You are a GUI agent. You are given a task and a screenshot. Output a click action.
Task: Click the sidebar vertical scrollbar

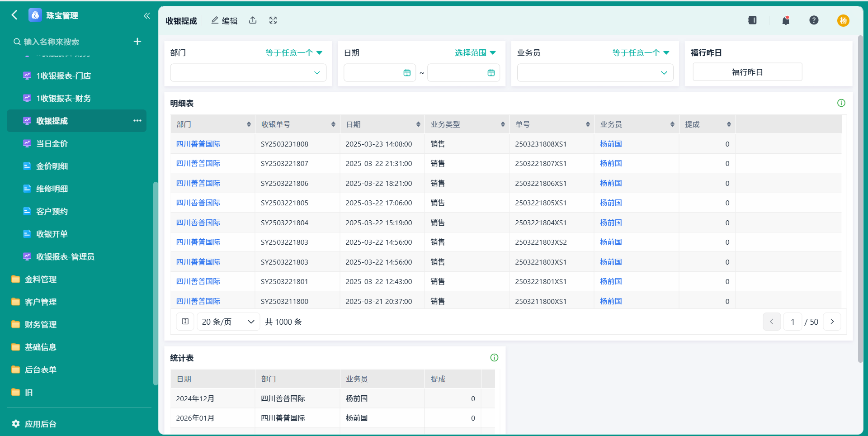[x=156, y=284]
